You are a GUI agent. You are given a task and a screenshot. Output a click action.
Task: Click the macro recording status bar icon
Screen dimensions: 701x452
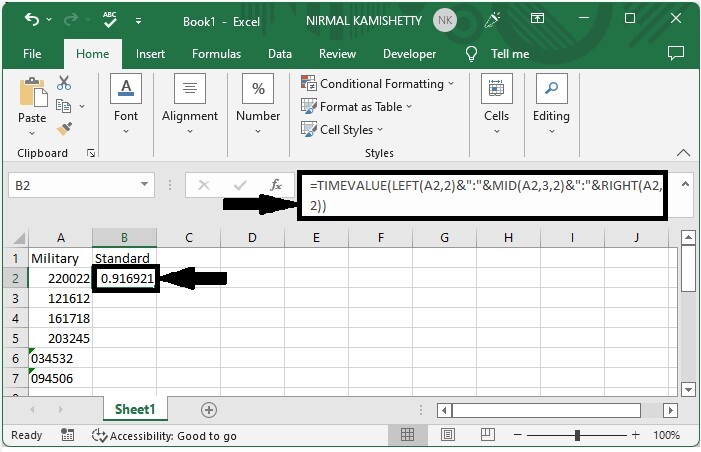tap(68, 435)
